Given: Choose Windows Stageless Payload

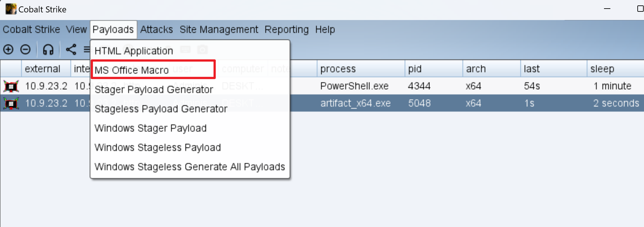Looking at the screenshot, I should pyautogui.click(x=190, y=148).
